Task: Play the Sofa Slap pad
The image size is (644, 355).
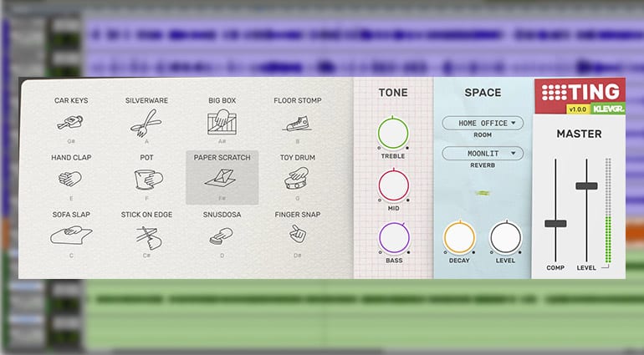Action: click(x=71, y=236)
